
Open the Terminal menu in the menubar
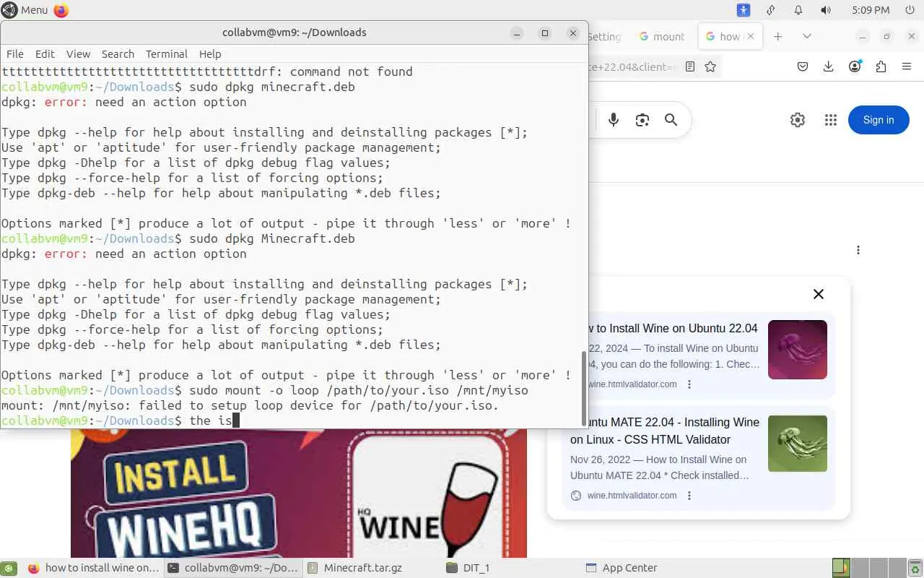[167, 54]
